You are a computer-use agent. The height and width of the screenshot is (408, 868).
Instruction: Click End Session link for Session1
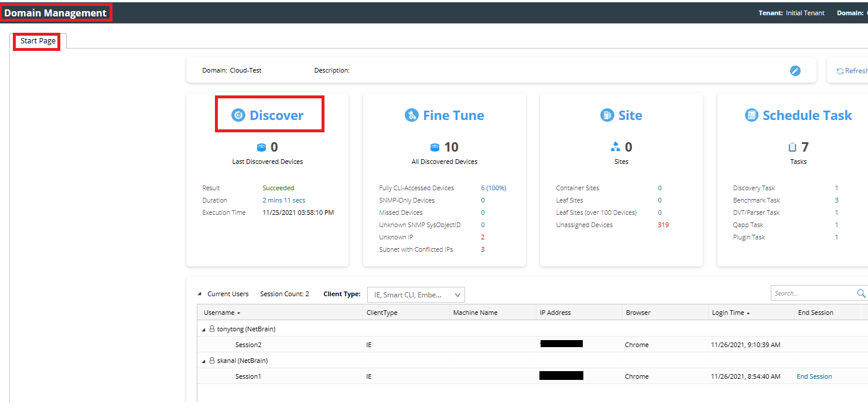pos(814,376)
